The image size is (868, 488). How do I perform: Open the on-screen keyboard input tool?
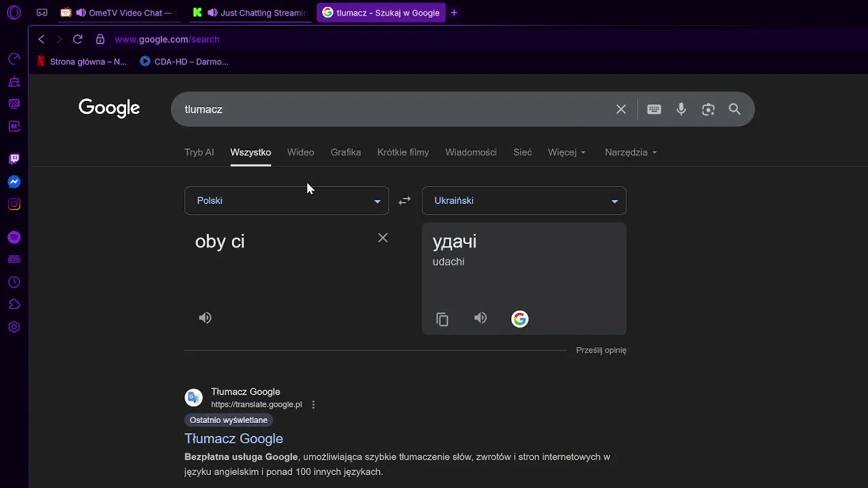[654, 109]
